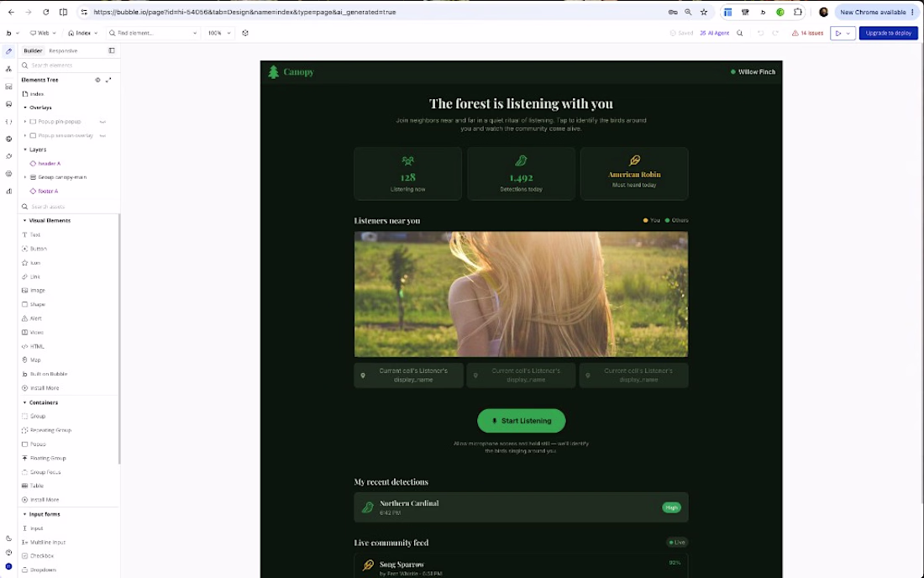
Task: Click Start Listening button on canvas
Action: click(x=521, y=421)
